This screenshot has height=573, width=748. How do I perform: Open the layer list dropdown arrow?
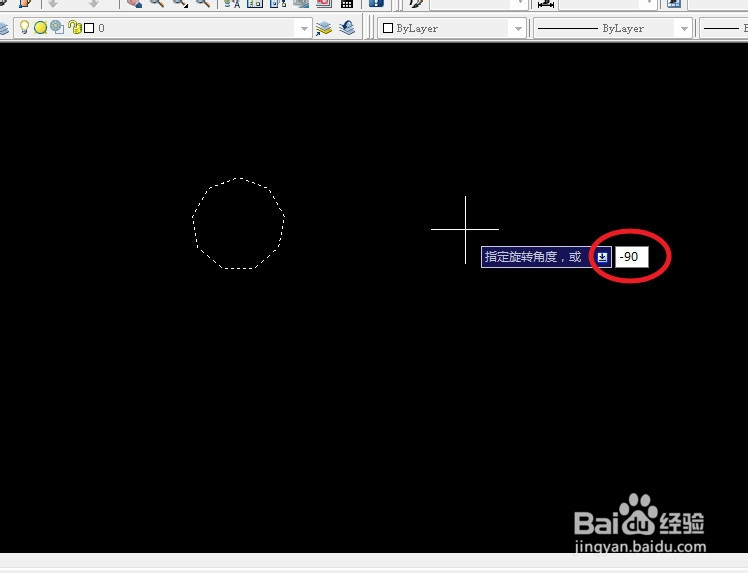304,29
